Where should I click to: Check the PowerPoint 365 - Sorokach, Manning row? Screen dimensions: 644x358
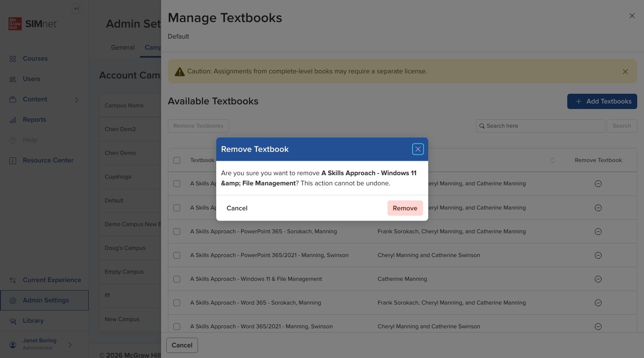(x=177, y=232)
